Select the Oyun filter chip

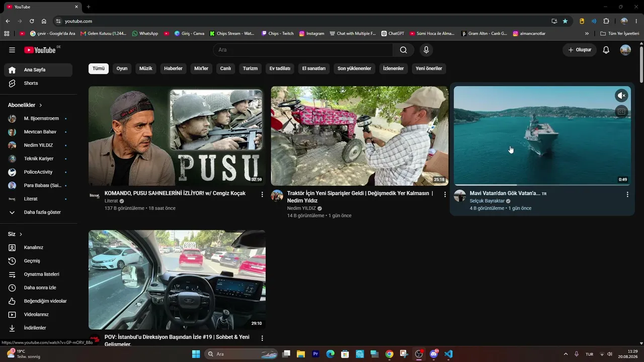point(122,68)
